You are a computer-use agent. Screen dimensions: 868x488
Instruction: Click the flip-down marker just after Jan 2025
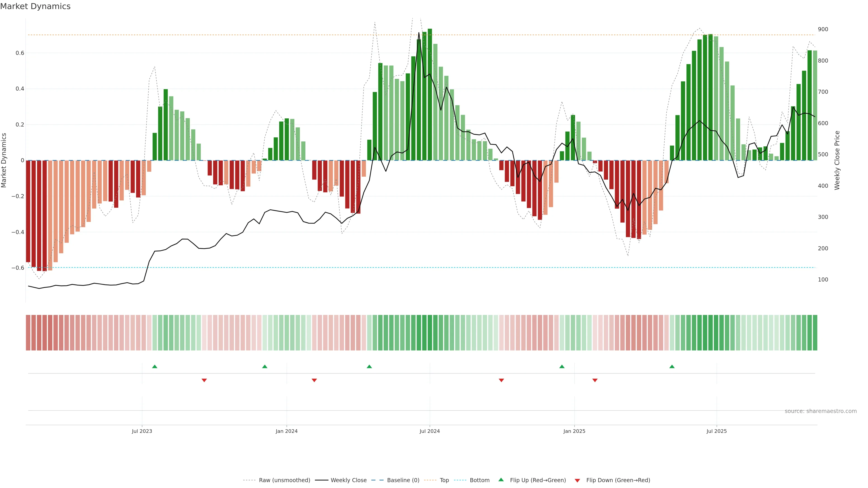coord(595,380)
